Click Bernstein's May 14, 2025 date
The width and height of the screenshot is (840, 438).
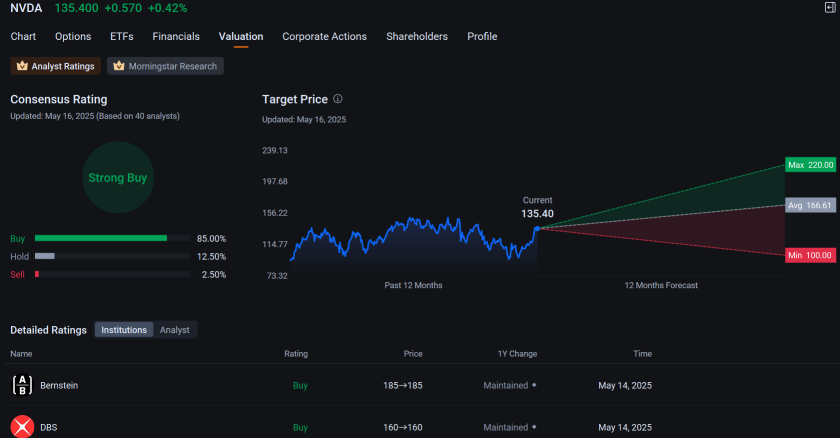pyautogui.click(x=625, y=385)
